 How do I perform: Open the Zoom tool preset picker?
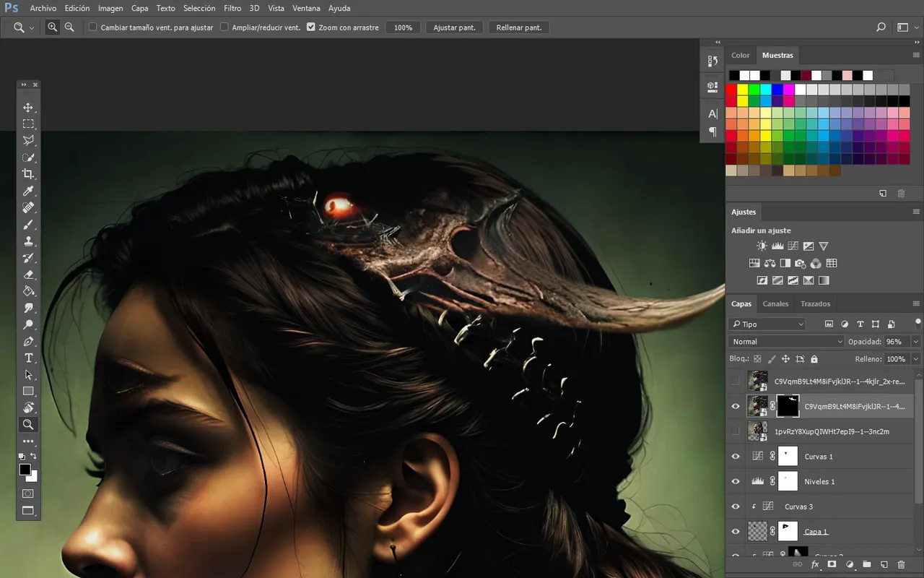pos(31,27)
